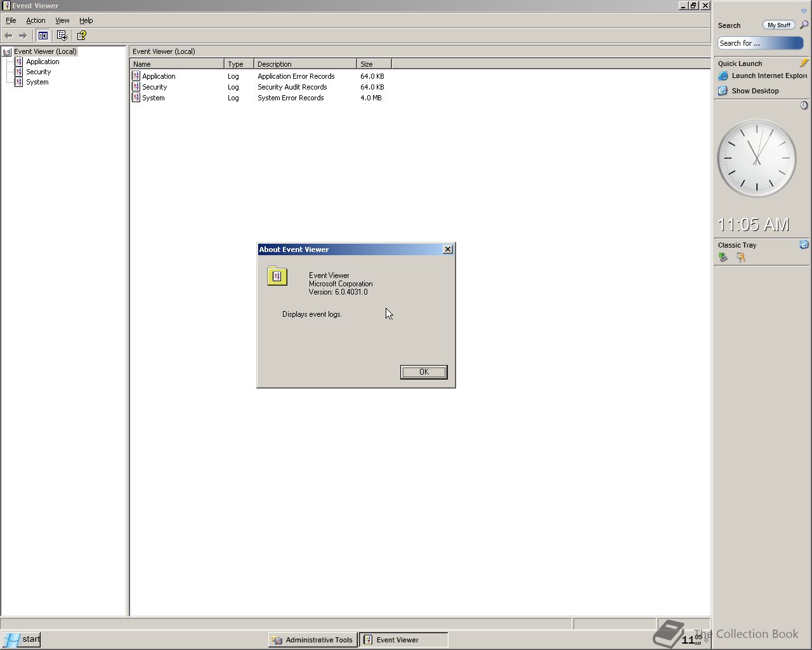Click the Application log icon in list
The image size is (812, 650).
coord(135,76)
